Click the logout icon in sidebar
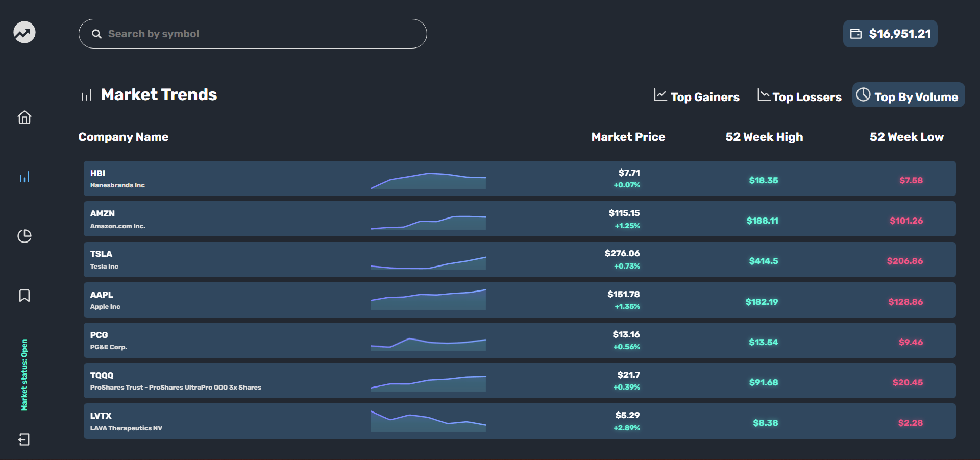Screen dimensions: 980x460 (24, 440)
